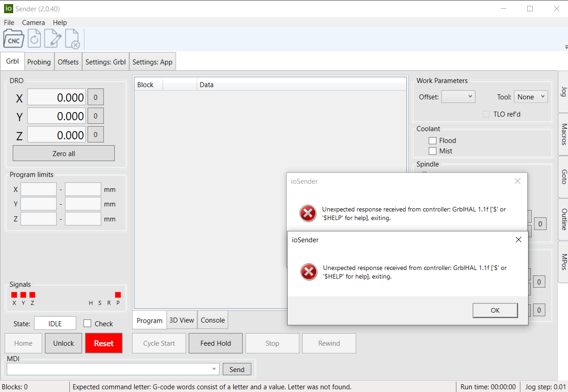Click the Jog step: 0.01 status text
The height and width of the screenshot is (392, 568).
546,387
